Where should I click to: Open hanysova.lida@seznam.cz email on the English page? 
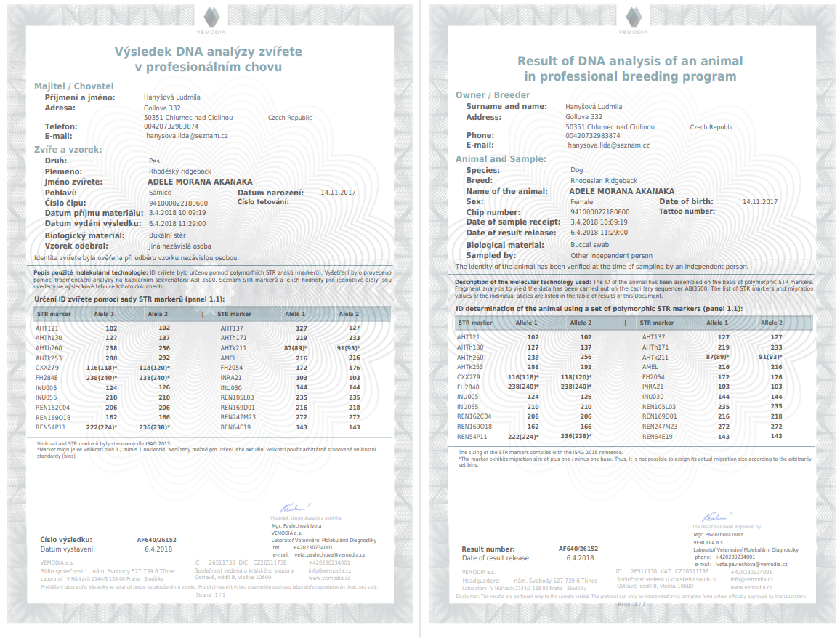609,145
